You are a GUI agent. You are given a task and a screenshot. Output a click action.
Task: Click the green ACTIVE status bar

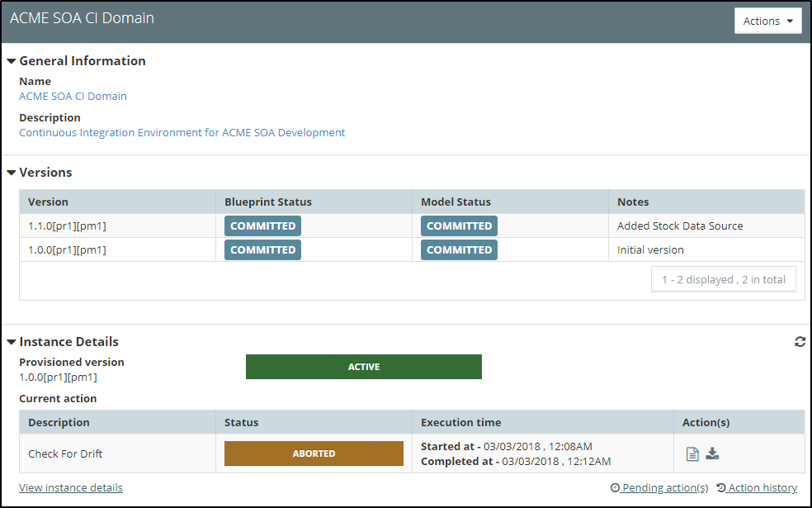[363, 367]
